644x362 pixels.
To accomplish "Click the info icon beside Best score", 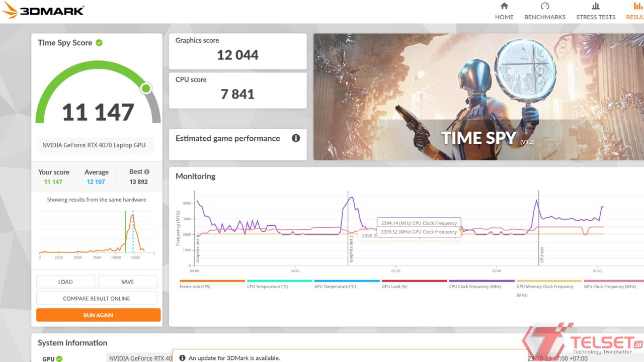I will (x=147, y=172).
